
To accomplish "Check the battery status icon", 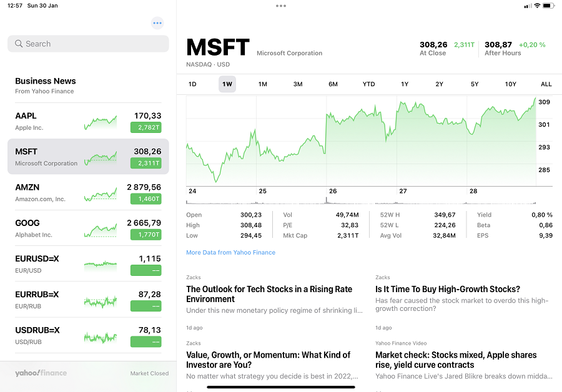I will coord(549,6).
